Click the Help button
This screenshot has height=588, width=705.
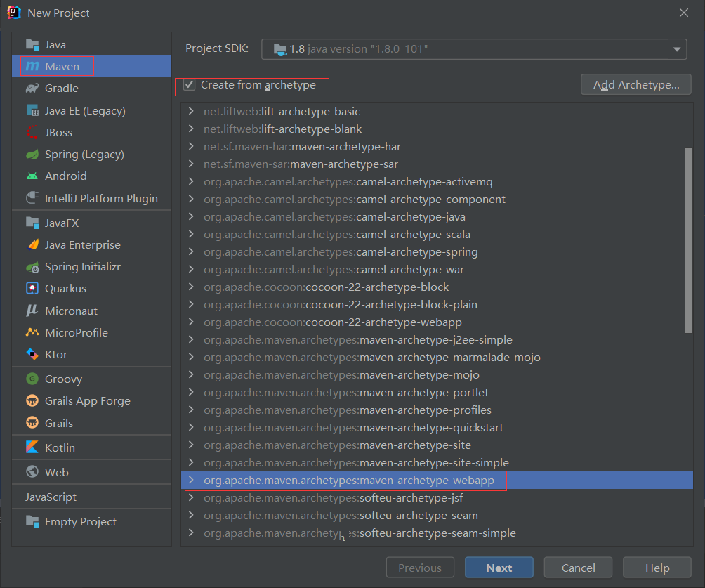tap(657, 568)
